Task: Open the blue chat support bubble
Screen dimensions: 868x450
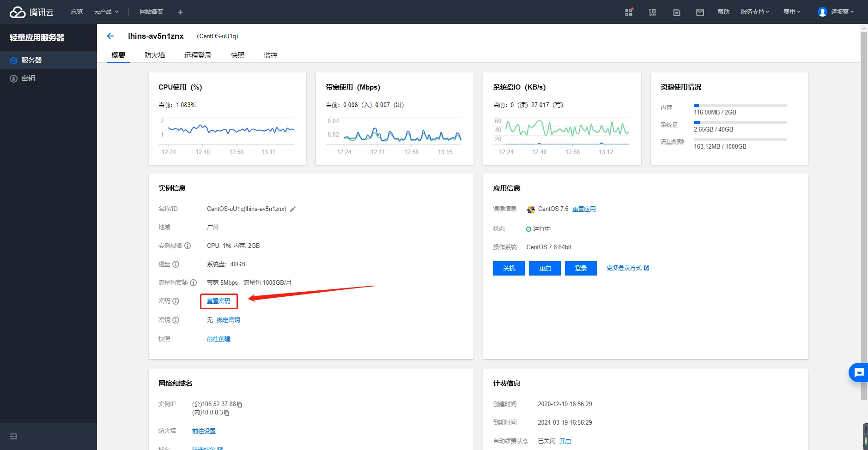Action: tap(859, 372)
